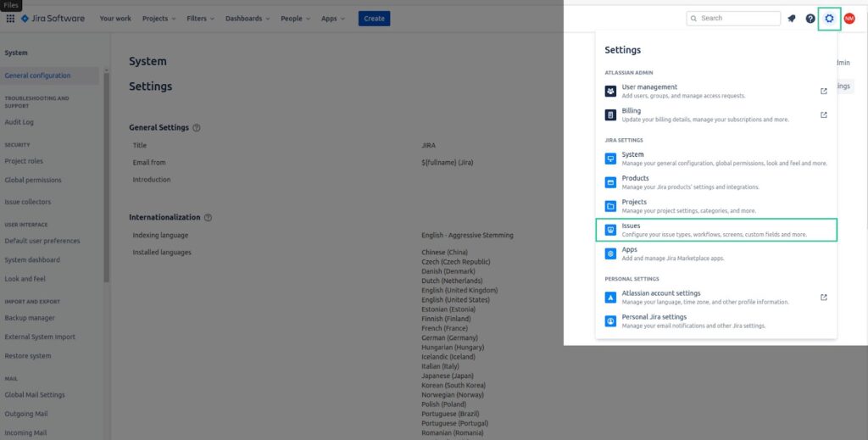
Task: Click the Apps gear icon in Settings
Action: (610, 253)
